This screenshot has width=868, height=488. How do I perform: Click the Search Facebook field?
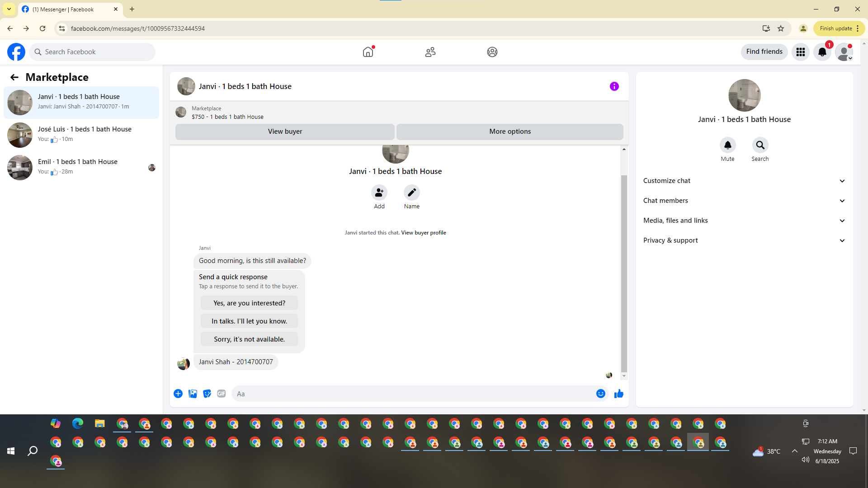(92, 52)
